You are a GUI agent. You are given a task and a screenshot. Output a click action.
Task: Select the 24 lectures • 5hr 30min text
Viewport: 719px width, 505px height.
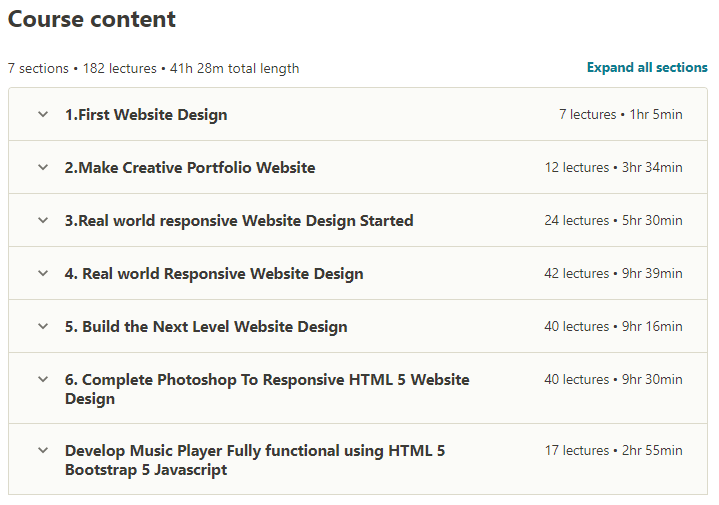tap(613, 221)
